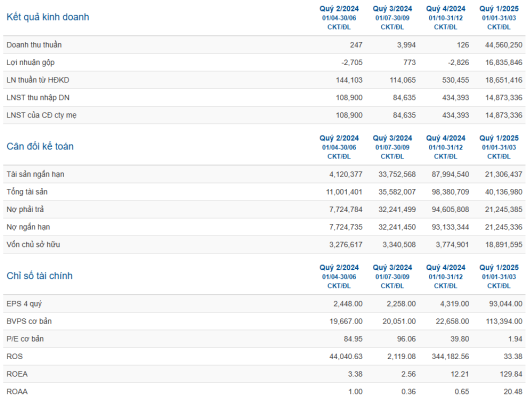This screenshot has height=400, width=526.
Task: Select the Tổng tài sản row label
Action: tap(27, 192)
